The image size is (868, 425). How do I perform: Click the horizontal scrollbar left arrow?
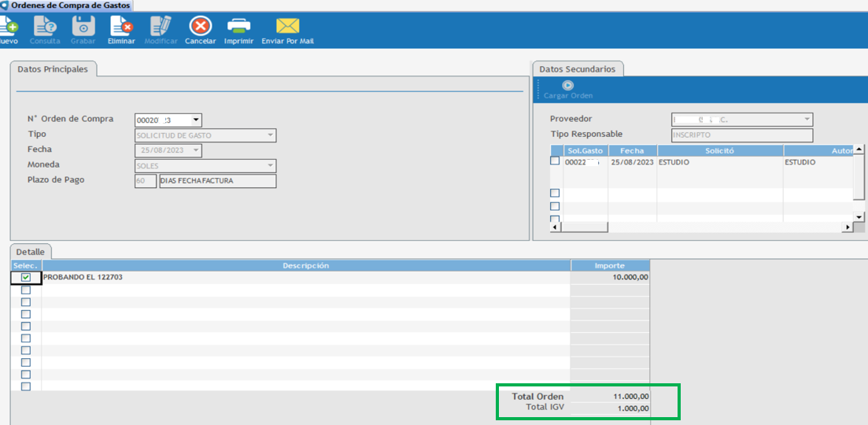[556, 227]
